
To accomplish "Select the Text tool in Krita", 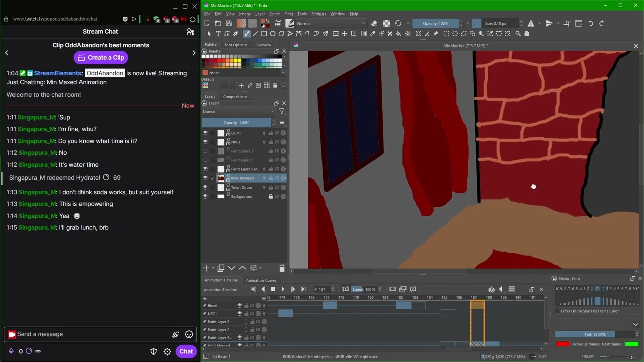I will pyautogui.click(x=218, y=34).
